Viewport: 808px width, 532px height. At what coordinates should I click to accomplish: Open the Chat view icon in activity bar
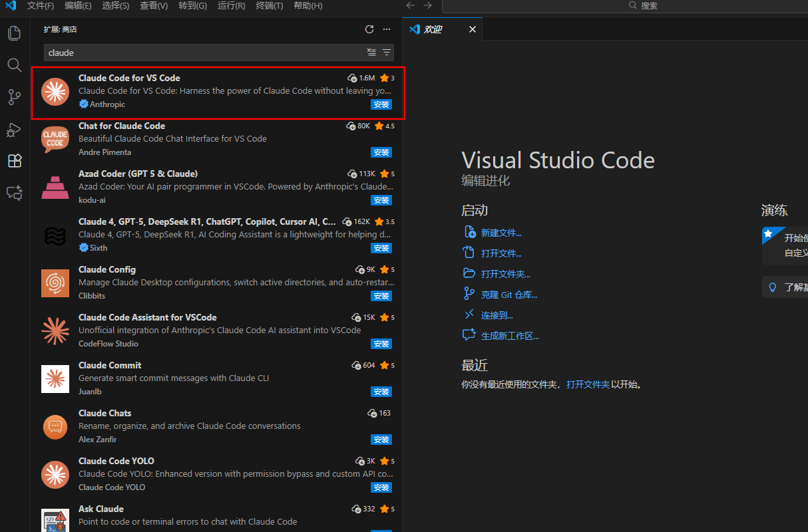coord(15,193)
